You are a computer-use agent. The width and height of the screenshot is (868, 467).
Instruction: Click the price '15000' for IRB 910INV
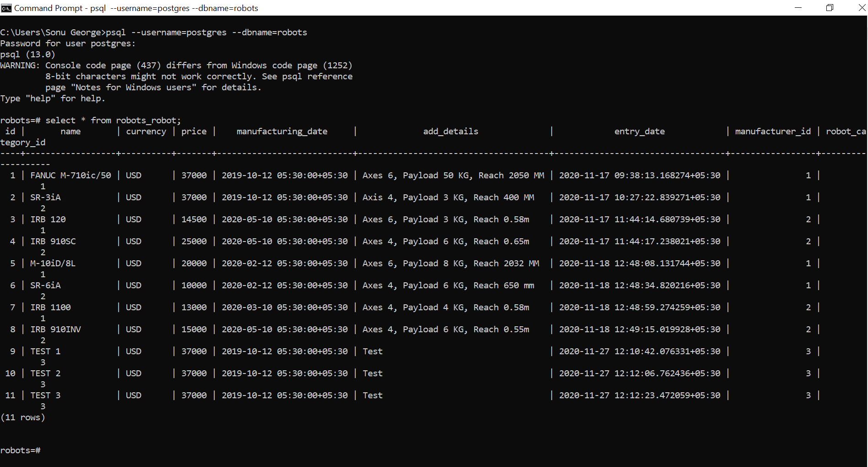194,330
